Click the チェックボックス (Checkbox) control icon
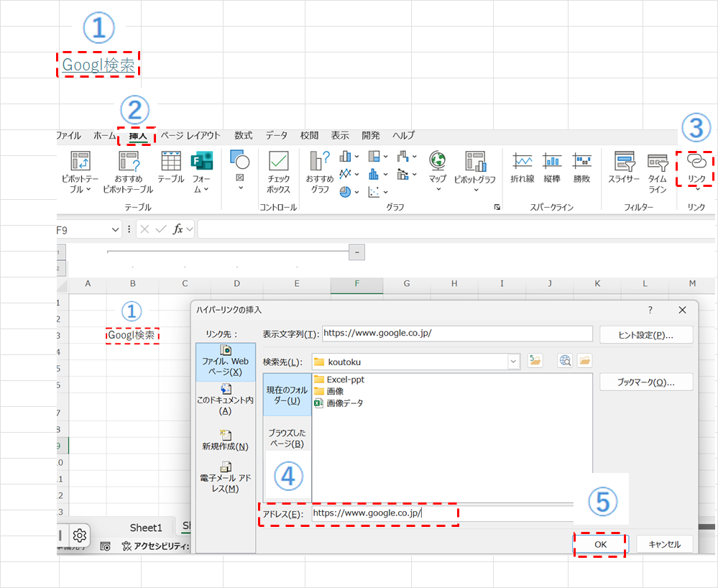 pos(278,172)
